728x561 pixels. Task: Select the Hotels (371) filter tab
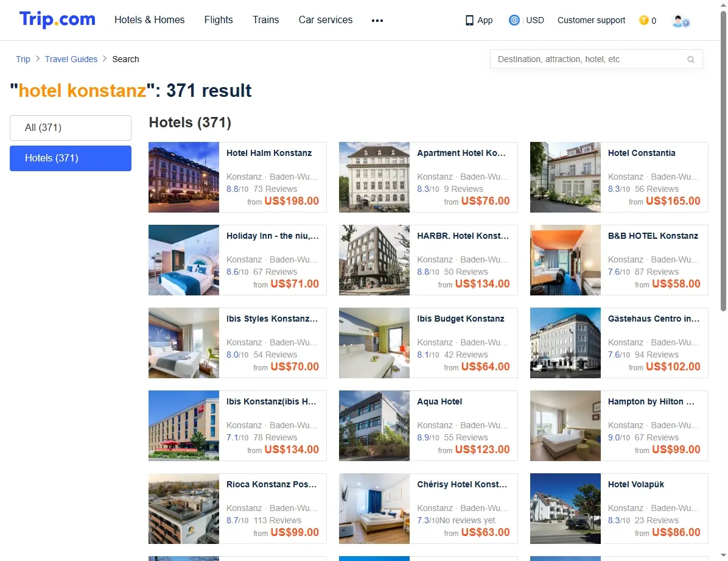[71, 158]
